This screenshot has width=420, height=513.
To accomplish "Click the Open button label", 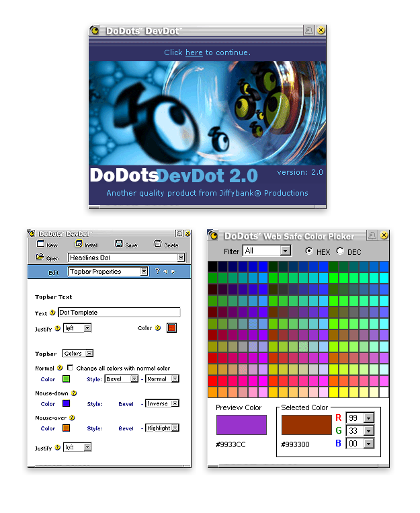I will tap(52, 258).
